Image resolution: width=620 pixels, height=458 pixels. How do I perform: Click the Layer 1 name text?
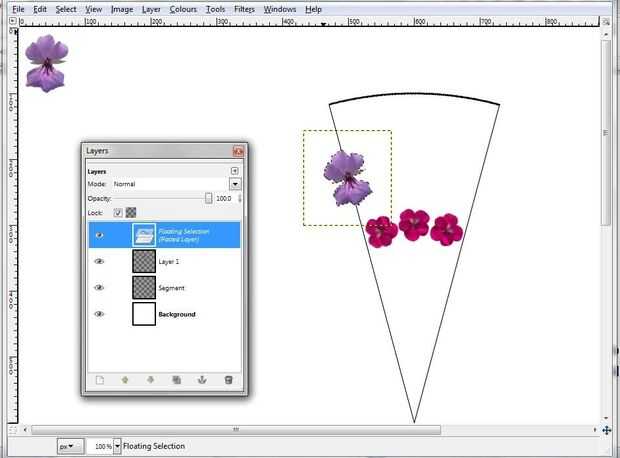pyautogui.click(x=169, y=262)
